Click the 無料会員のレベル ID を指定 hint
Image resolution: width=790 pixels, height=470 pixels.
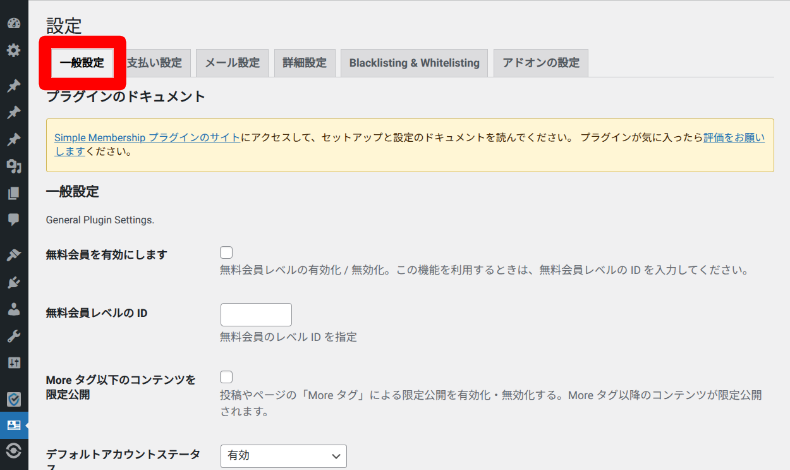288,337
